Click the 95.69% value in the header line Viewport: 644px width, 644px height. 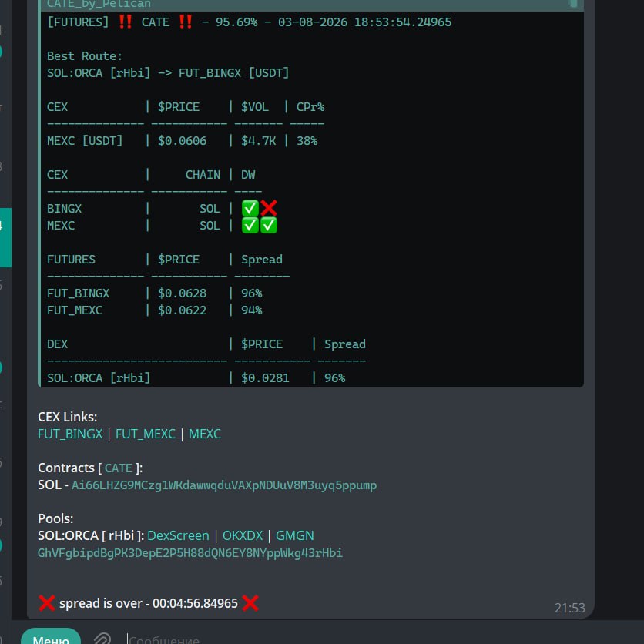pos(236,22)
